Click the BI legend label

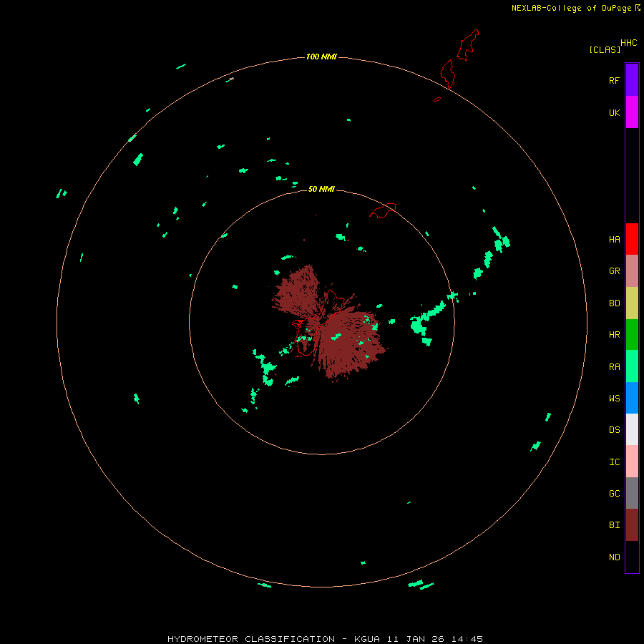click(614, 525)
